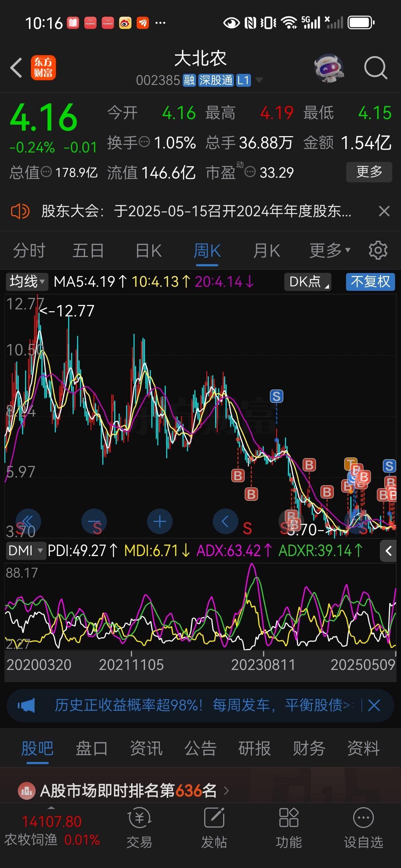Tap the MA5:4.19 value
401x868 pixels.
pyautogui.click(x=90, y=282)
